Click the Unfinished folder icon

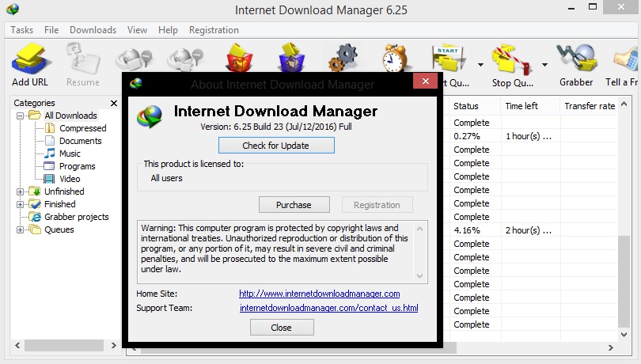[36, 191]
